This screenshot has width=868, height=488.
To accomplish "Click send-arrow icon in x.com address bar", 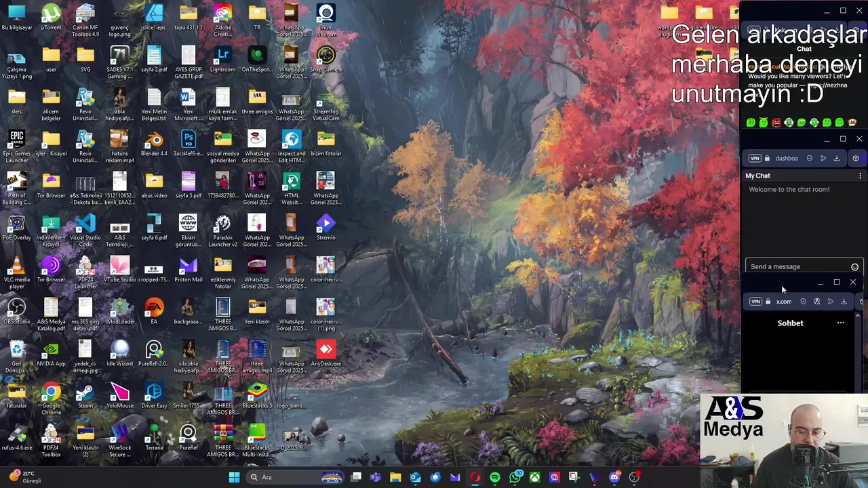I will 831,301.
